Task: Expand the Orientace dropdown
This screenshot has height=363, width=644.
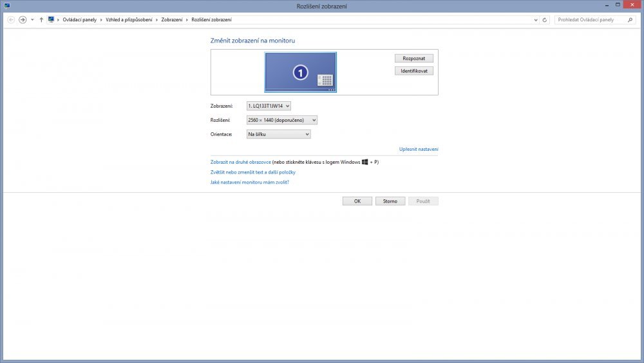Action: pos(278,134)
